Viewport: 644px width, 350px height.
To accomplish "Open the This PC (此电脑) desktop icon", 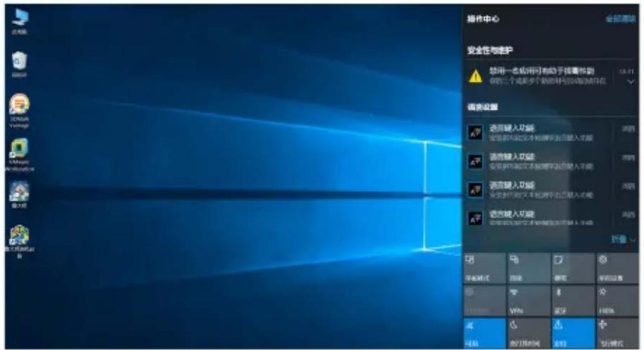I will (20, 22).
